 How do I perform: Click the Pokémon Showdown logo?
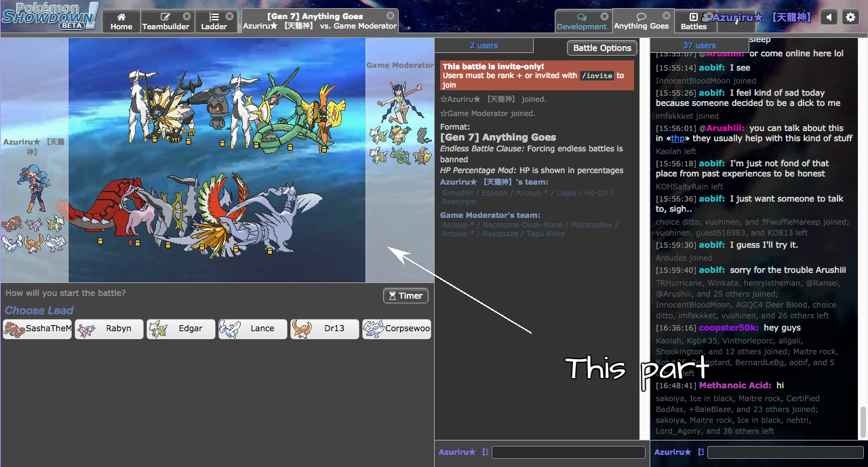pos(50,16)
